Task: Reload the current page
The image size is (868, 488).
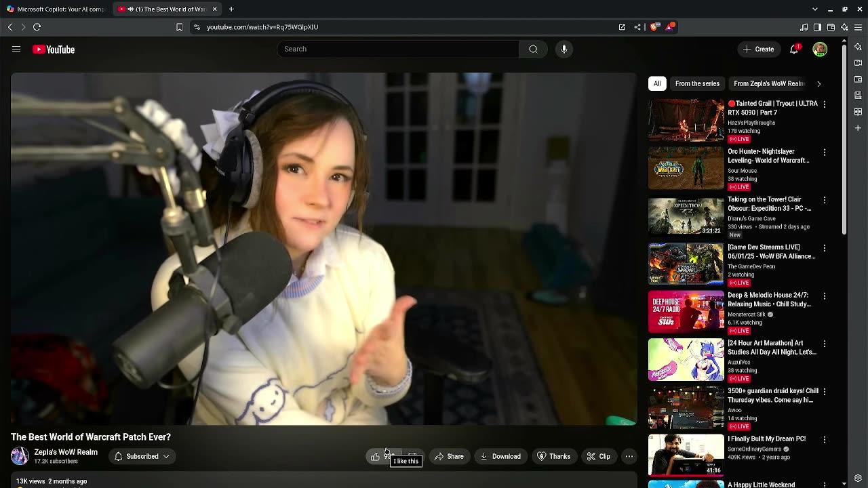Action: pyautogui.click(x=37, y=27)
